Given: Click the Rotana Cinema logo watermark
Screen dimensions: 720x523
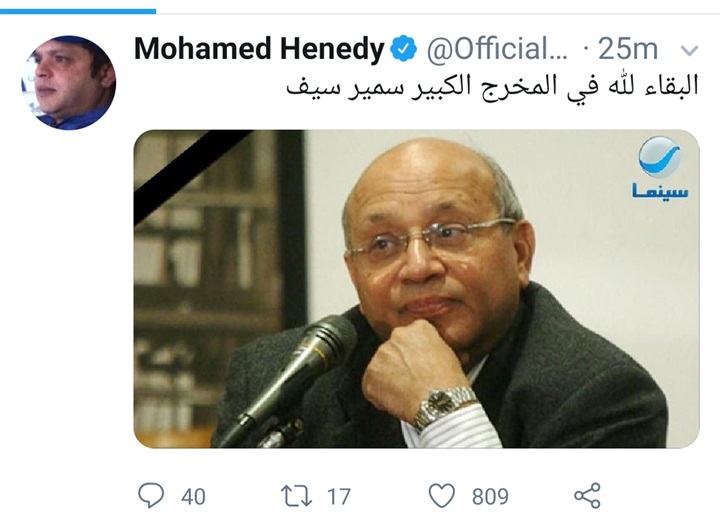Looking at the screenshot, I should click(660, 168).
